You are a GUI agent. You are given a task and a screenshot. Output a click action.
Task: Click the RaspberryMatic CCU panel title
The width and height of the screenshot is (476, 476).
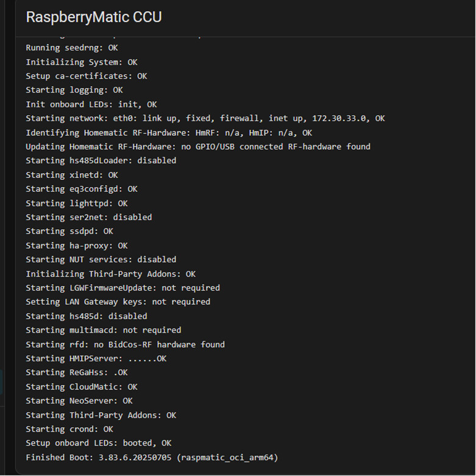click(94, 17)
